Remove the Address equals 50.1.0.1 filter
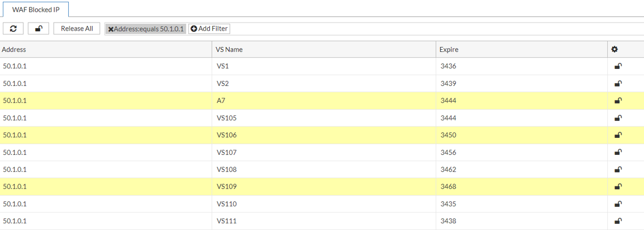This screenshot has height=230, width=644. click(111, 29)
